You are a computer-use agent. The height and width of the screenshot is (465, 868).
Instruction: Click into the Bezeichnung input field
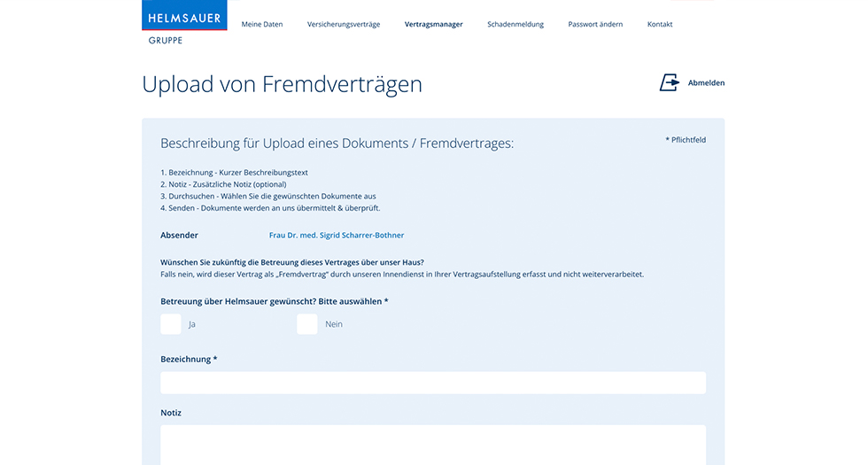[433, 383]
